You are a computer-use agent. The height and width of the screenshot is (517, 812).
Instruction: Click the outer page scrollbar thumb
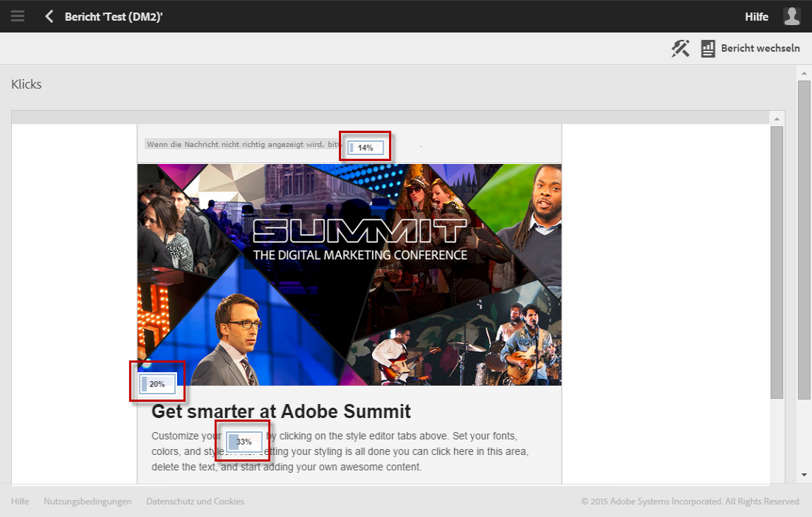pos(804,240)
